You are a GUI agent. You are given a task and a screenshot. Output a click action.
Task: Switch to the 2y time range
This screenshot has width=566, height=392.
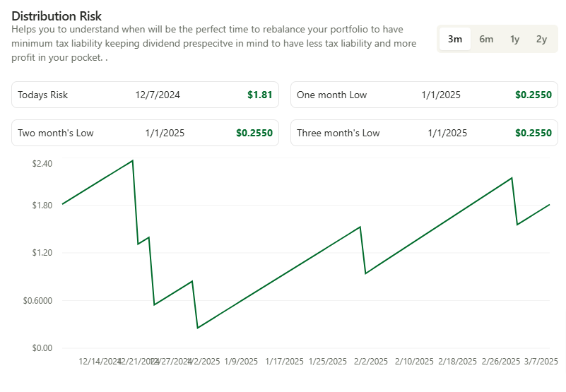pyautogui.click(x=541, y=39)
